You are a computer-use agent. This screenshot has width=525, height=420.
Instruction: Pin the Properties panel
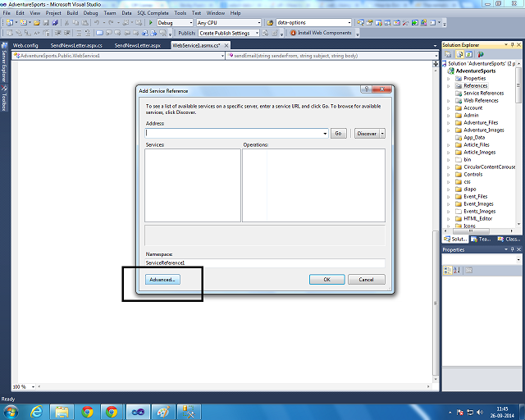[x=512, y=249]
